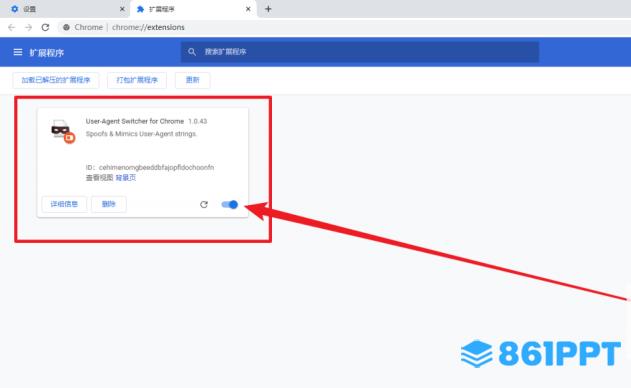
Task: Click the 扩展程序 page heading
Action: coord(47,53)
